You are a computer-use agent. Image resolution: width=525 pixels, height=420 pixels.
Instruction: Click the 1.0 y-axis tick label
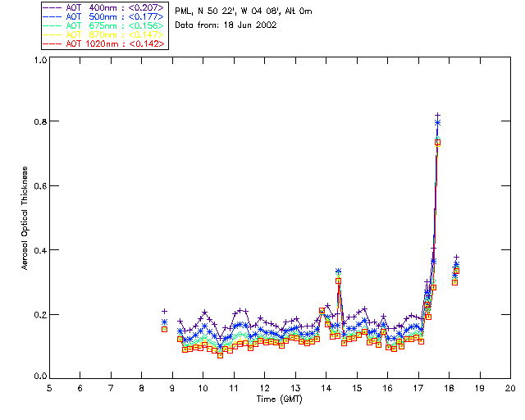point(40,60)
